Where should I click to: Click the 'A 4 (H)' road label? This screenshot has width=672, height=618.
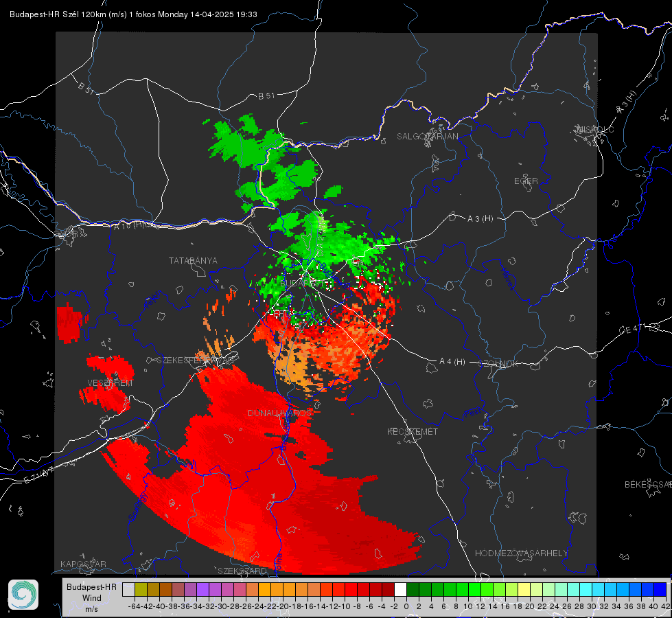coord(452,362)
